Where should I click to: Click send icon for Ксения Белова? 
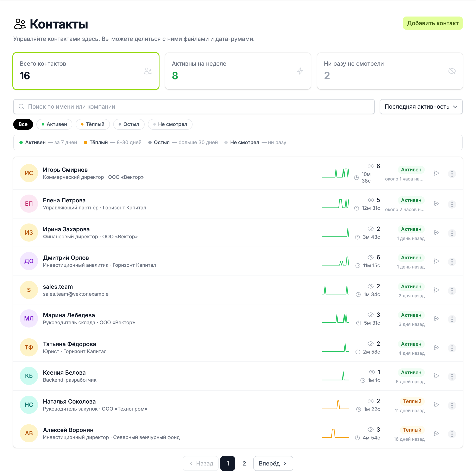[x=436, y=376]
